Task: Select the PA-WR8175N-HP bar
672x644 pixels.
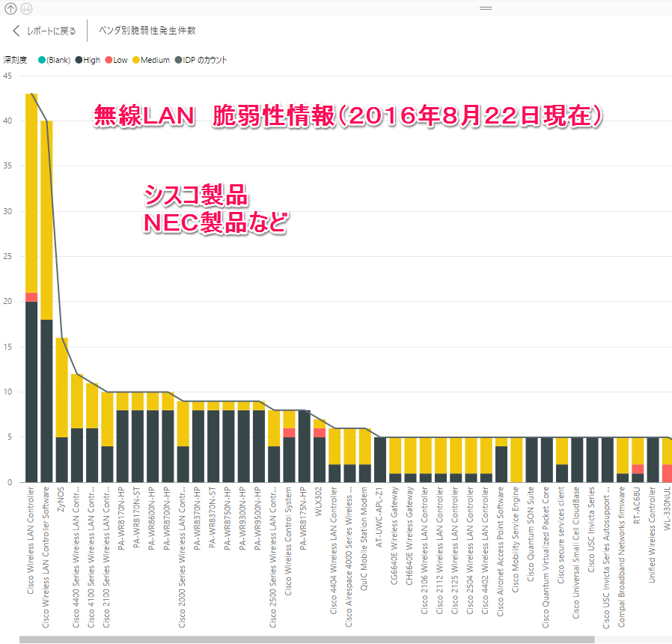Action: [305, 446]
